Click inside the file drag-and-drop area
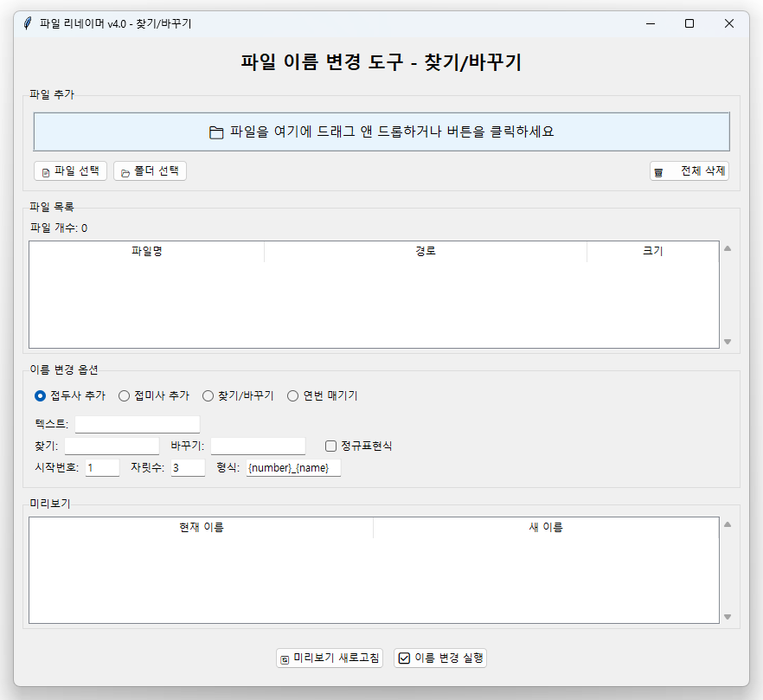This screenshot has width=763, height=700. click(x=381, y=132)
